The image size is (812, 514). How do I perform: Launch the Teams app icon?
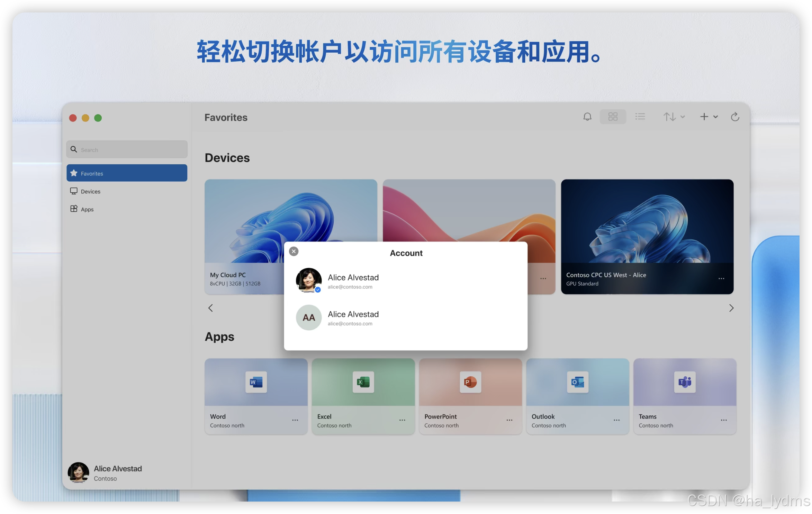(x=685, y=382)
